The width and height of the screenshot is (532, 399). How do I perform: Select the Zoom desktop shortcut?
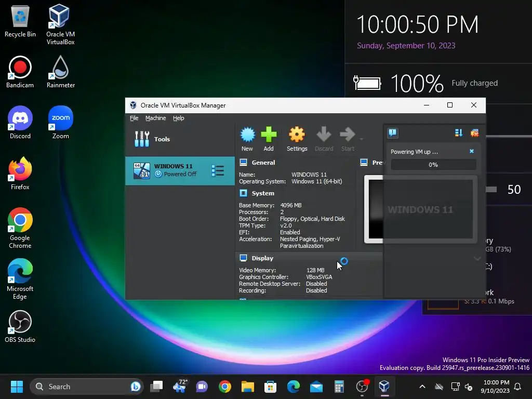click(x=60, y=123)
